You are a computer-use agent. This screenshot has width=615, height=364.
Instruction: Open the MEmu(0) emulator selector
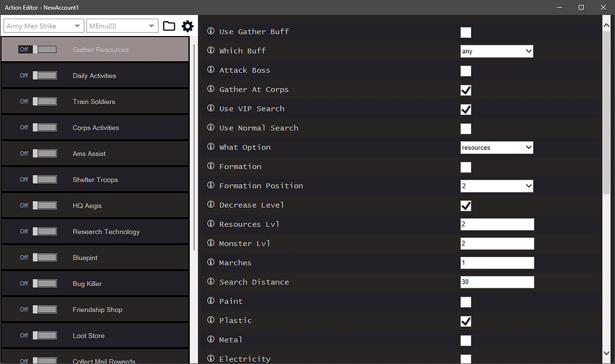(x=122, y=26)
